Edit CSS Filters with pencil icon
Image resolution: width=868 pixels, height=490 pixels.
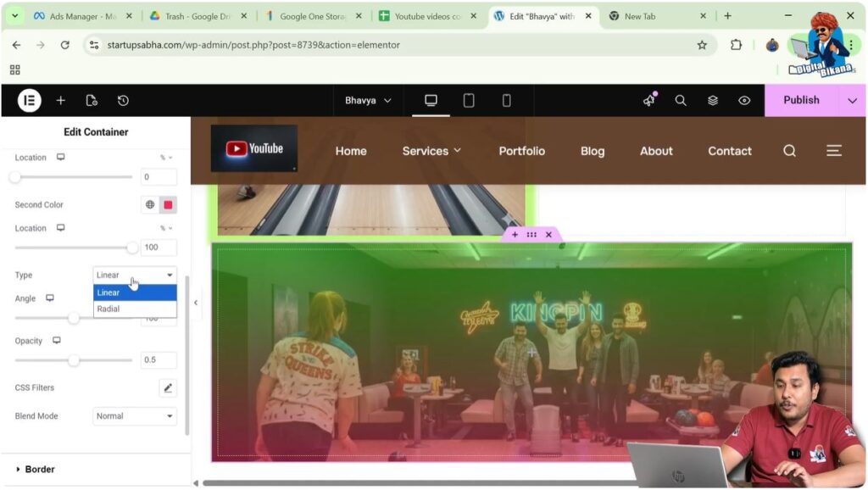click(x=168, y=387)
